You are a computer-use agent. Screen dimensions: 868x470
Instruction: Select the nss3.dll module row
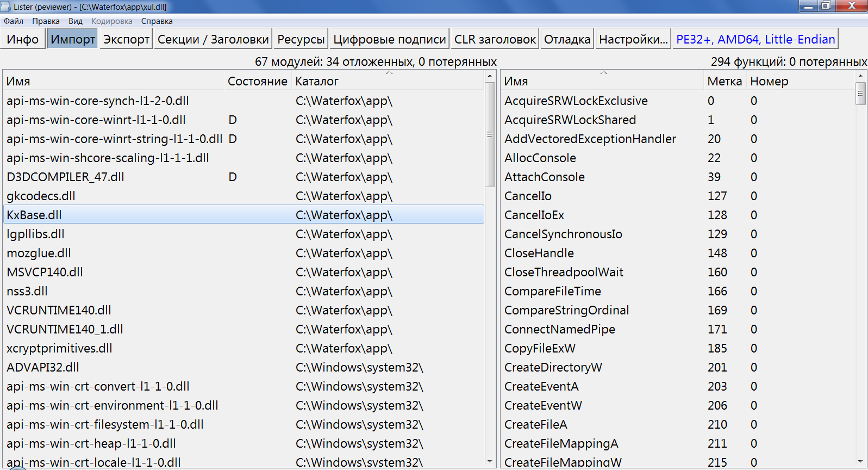pyautogui.click(x=243, y=291)
